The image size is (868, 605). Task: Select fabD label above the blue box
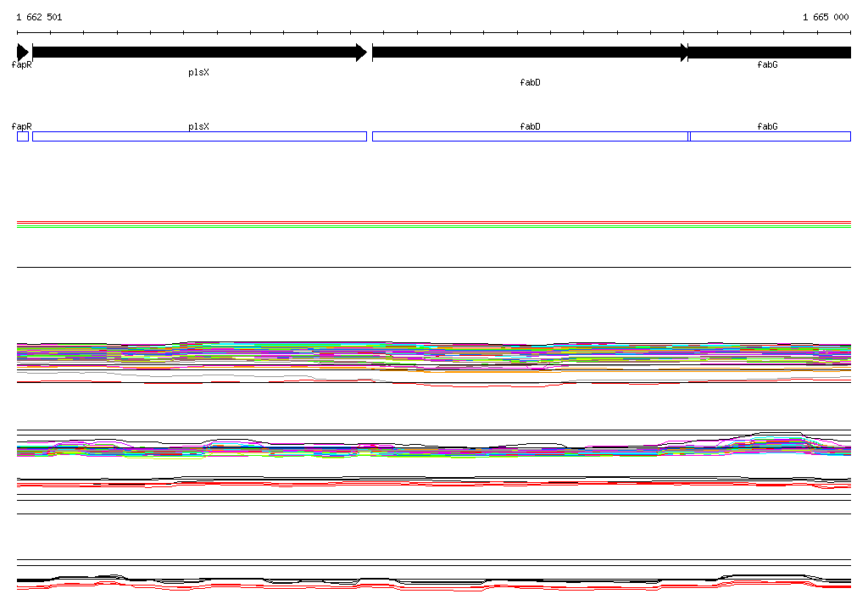tap(530, 126)
